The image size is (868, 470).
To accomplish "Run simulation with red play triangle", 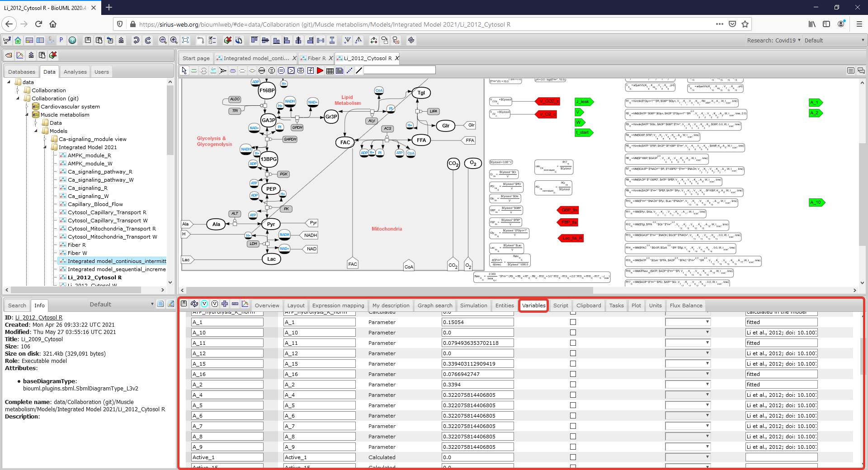I will [320, 70].
